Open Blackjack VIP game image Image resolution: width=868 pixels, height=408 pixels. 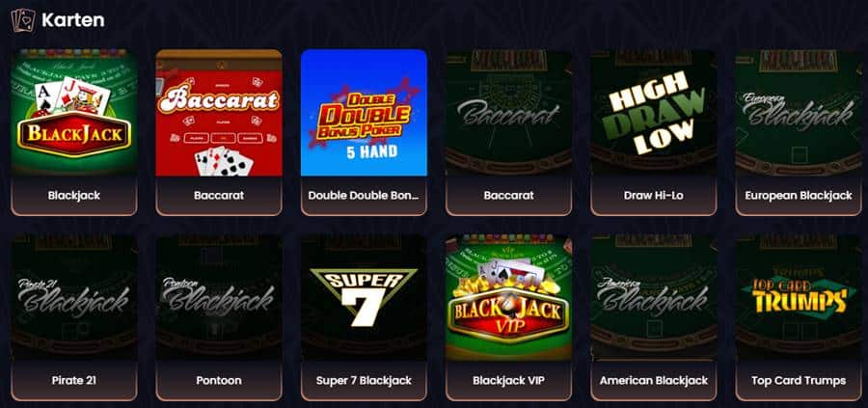(x=509, y=298)
